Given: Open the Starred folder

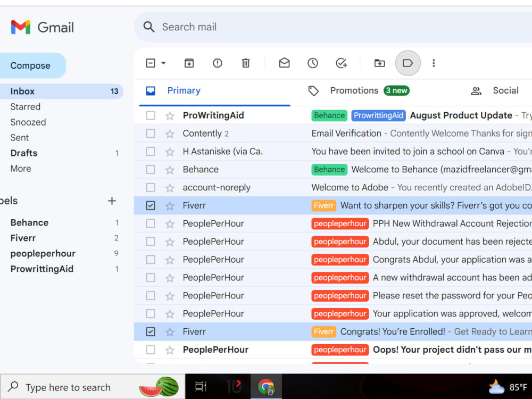Looking at the screenshot, I should click(26, 107).
